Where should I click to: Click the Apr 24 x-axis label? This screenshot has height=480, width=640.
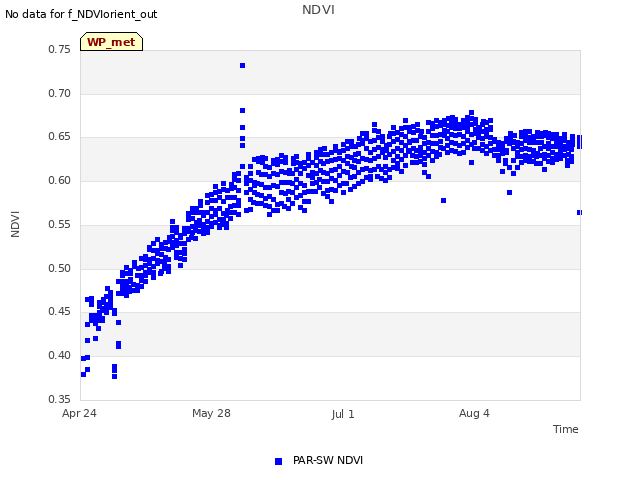pos(79,413)
